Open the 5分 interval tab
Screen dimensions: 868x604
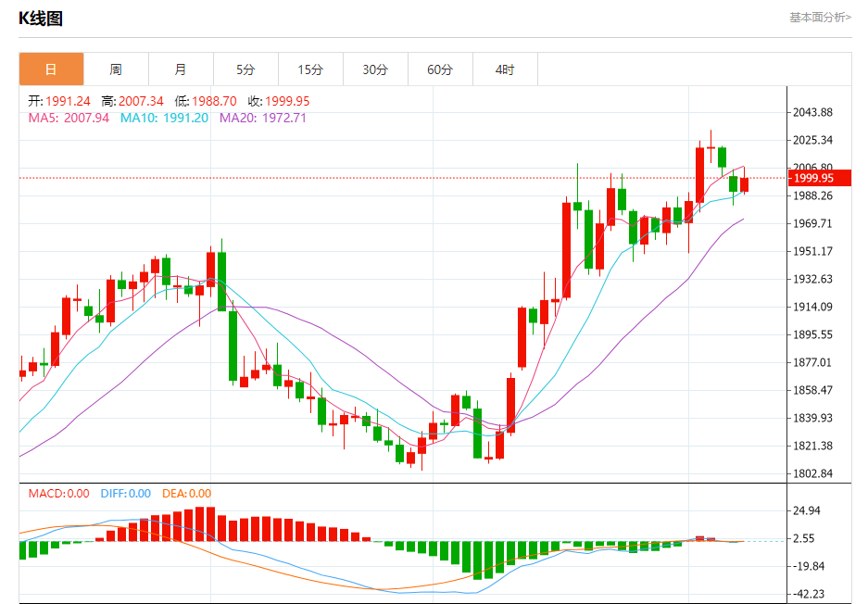point(245,69)
